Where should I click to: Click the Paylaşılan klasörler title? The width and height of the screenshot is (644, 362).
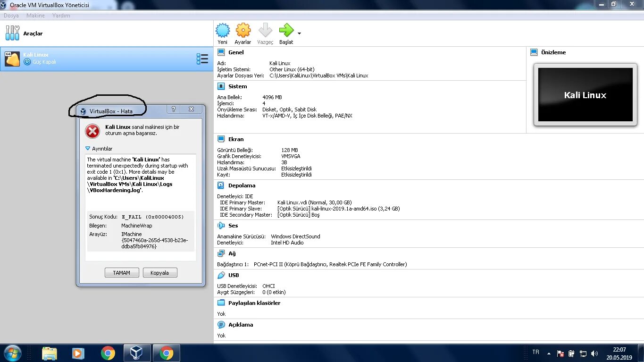254,303
